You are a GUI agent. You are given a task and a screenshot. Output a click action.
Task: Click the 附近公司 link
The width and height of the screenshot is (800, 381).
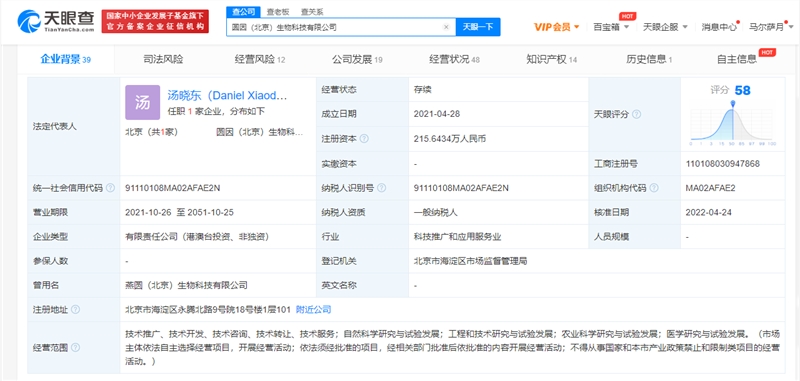[x=313, y=310]
